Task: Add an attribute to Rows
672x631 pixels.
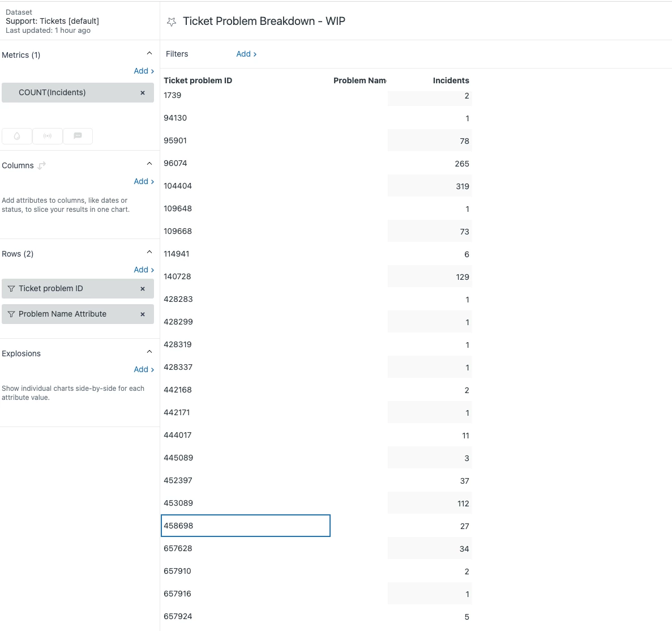Action: 144,270
